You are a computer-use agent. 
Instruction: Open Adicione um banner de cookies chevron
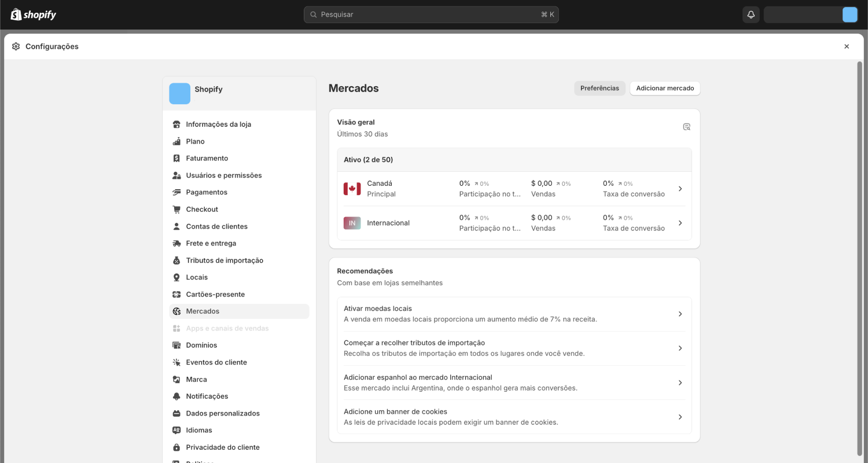point(681,417)
